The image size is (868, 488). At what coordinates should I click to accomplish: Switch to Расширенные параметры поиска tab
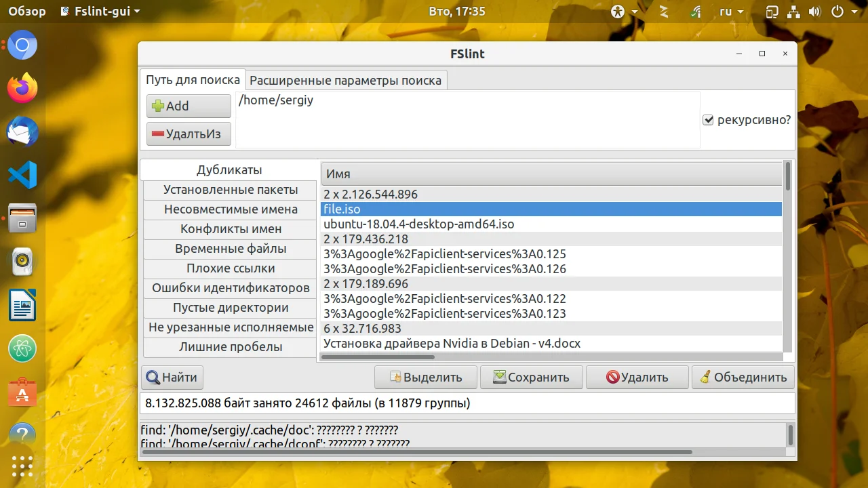coord(346,81)
